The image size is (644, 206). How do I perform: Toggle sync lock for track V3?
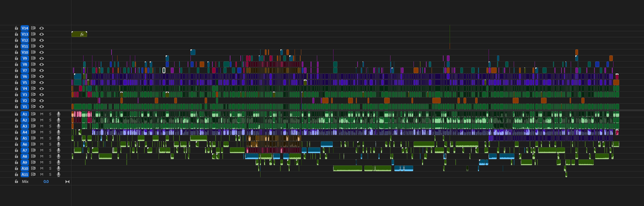click(x=33, y=94)
